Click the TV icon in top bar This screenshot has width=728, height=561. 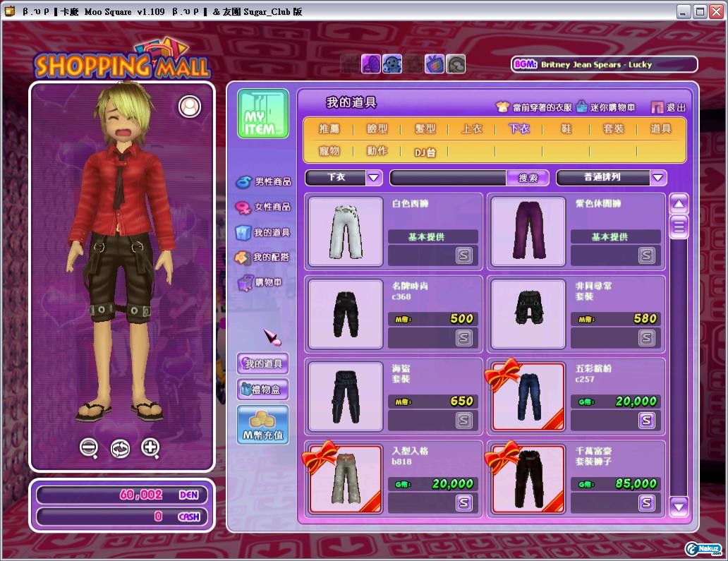[434, 64]
